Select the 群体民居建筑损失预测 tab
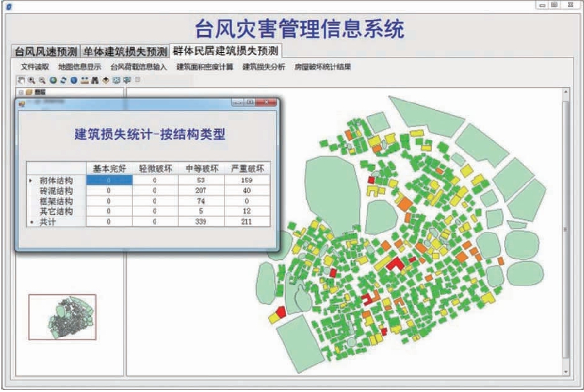 click(227, 51)
